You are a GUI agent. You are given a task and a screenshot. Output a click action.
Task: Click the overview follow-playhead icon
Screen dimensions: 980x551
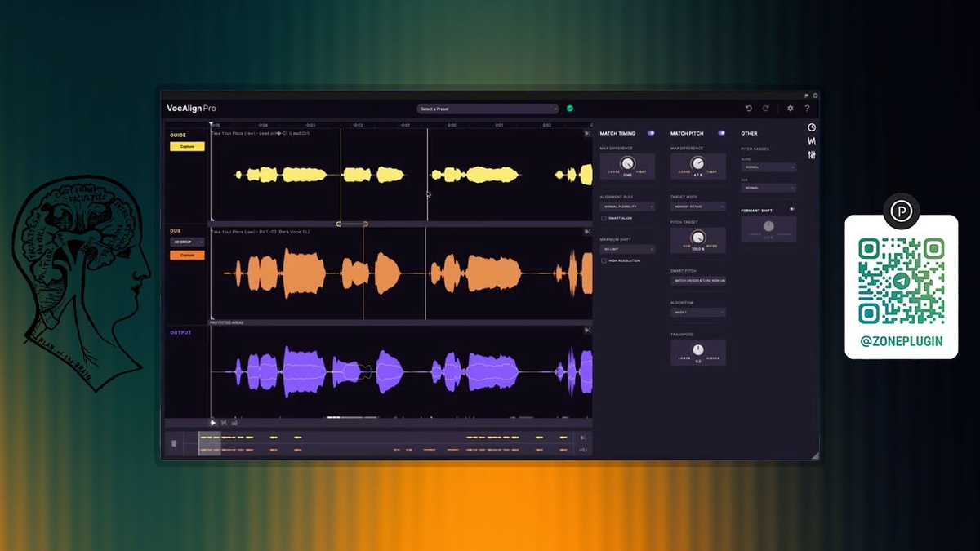pyautogui.click(x=583, y=438)
